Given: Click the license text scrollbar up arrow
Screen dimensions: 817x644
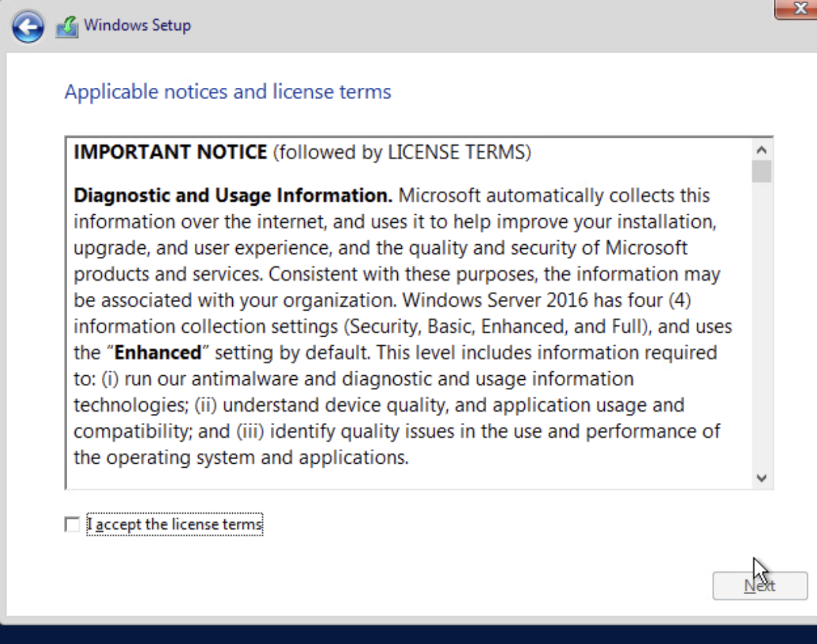Looking at the screenshot, I should tap(762, 150).
